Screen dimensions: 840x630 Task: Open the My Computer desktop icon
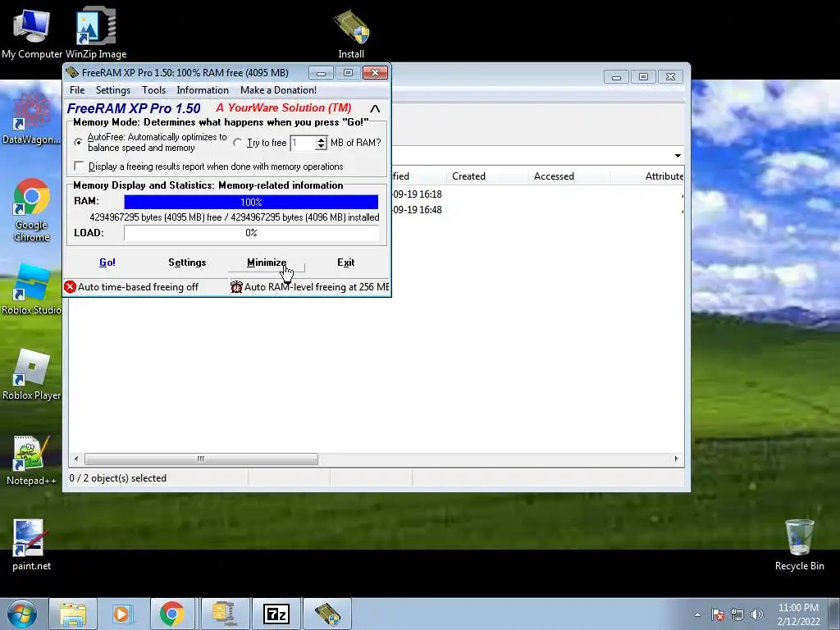click(x=32, y=33)
